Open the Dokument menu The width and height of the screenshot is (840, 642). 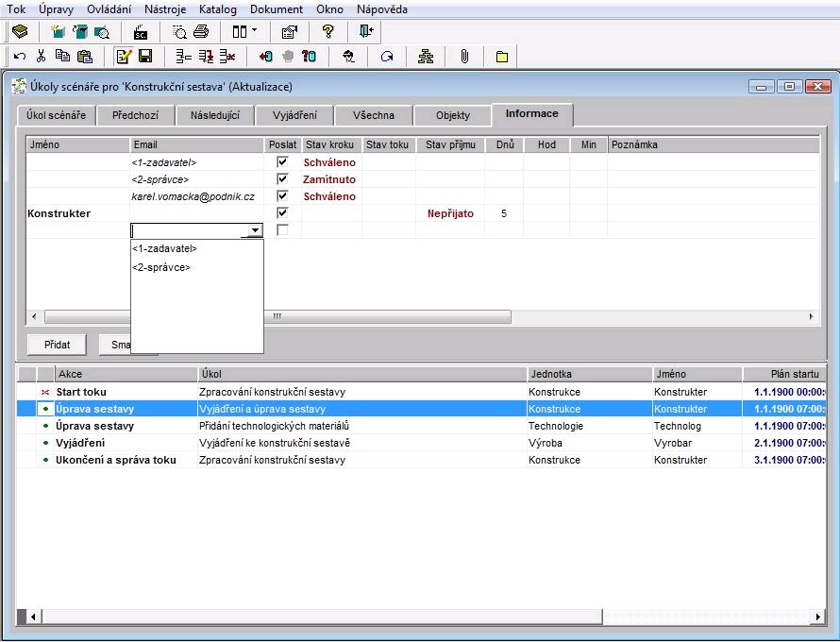277,9
